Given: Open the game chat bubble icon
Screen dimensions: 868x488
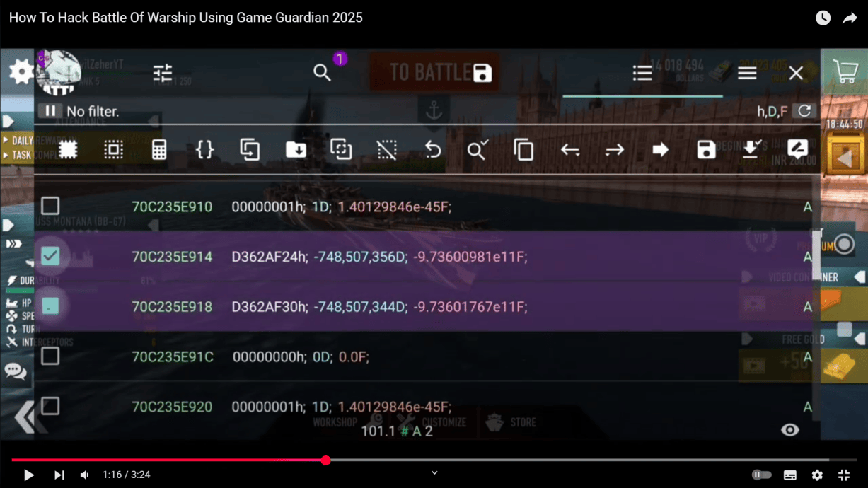Looking at the screenshot, I should 16,371.
